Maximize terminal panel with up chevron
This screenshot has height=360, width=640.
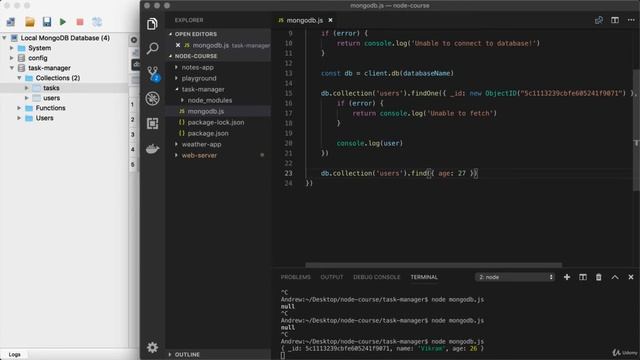[615, 277]
